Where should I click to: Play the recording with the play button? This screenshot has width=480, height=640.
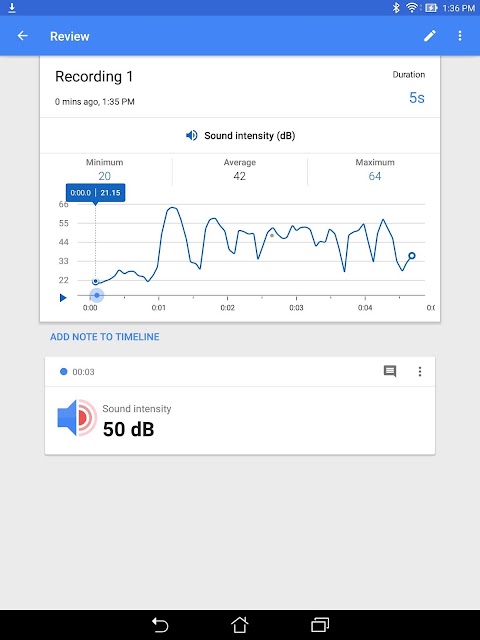point(63,298)
